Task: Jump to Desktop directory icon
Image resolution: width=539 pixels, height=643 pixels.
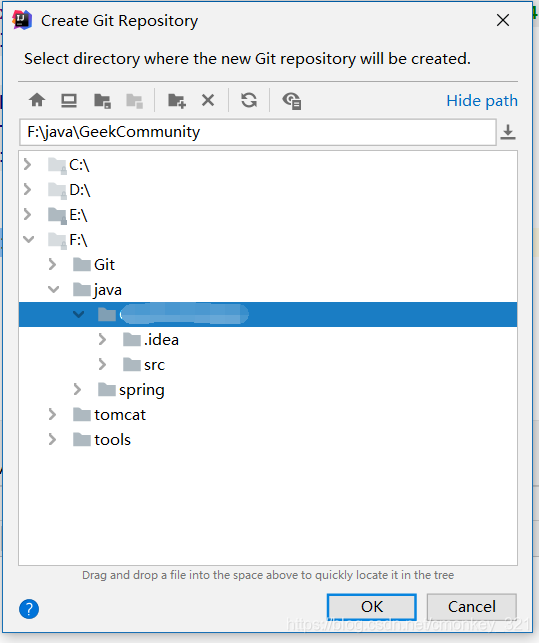Action: tap(69, 100)
